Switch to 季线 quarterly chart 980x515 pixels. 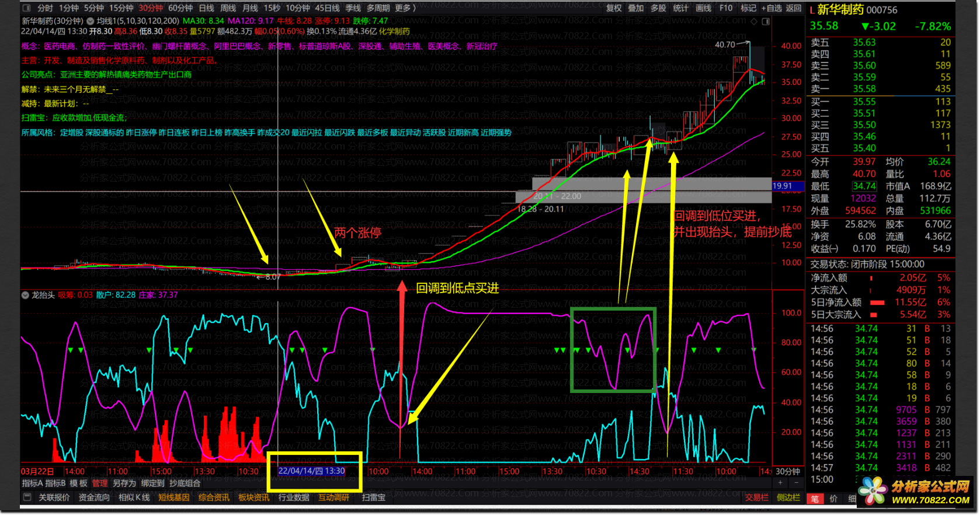tap(353, 8)
